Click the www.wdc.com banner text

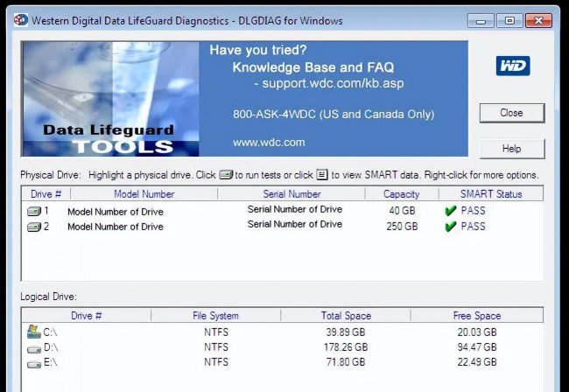click(269, 143)
